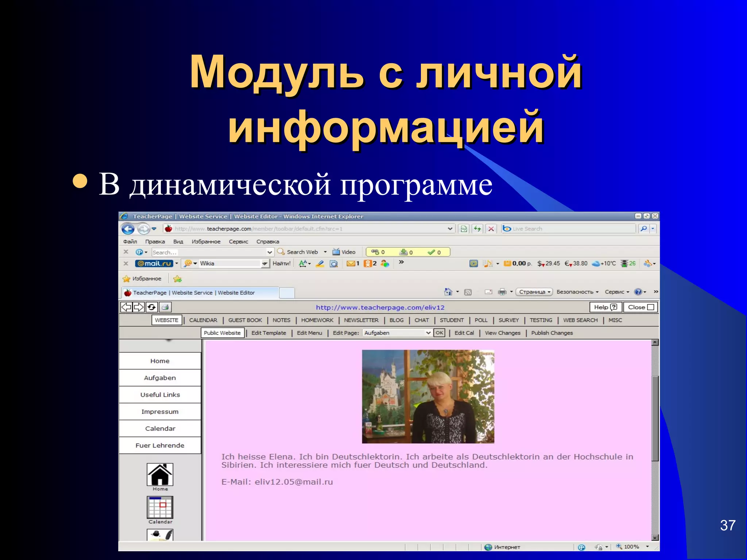
Task: Open the zoom level 100% dropdown
Action: [647, 547]
